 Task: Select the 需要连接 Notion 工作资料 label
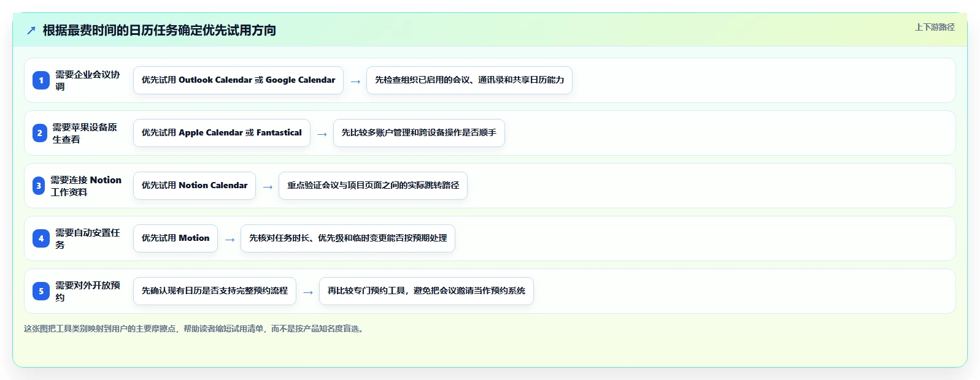tap(86, 186)
